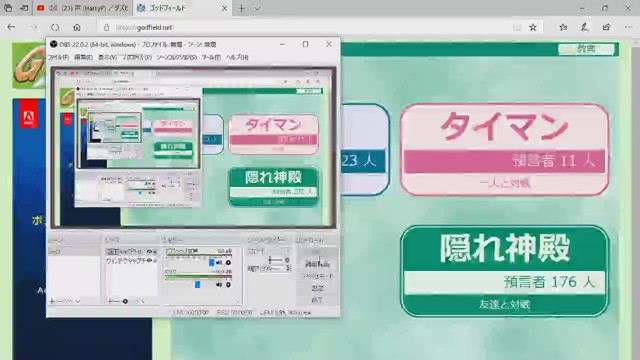
Task: Expand the フェード transition dropdown
Action: 287,251
